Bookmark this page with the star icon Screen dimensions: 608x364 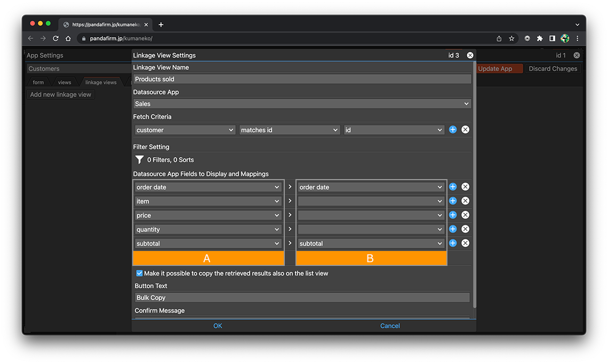click(511, 38)
